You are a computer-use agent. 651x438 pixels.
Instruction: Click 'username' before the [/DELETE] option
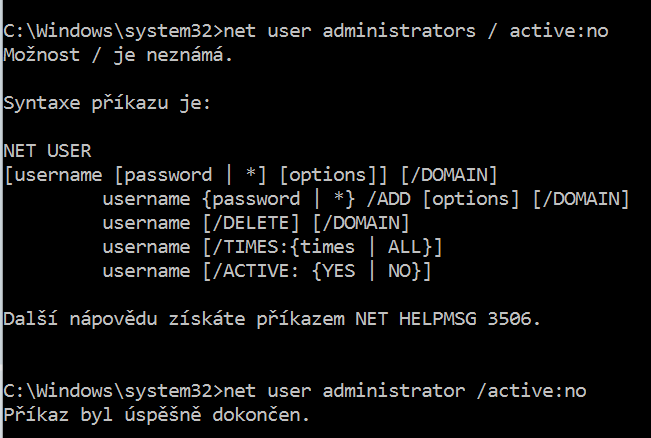pos(145,222)
